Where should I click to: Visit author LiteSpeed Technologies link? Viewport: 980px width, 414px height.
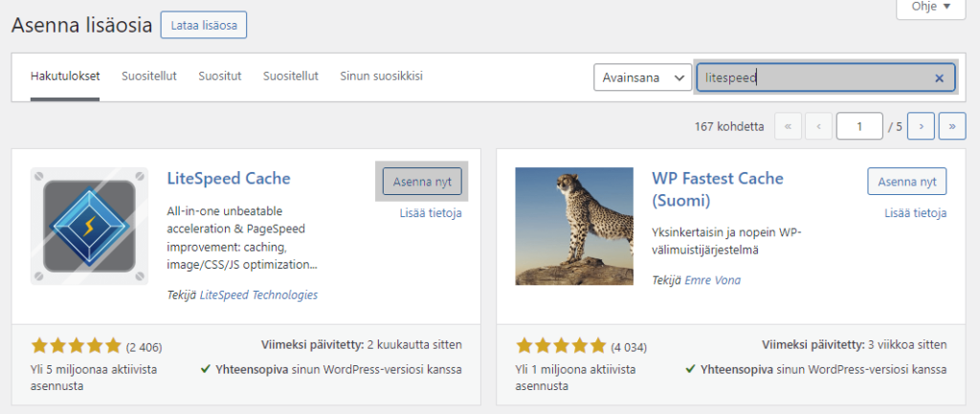point(258,295)
